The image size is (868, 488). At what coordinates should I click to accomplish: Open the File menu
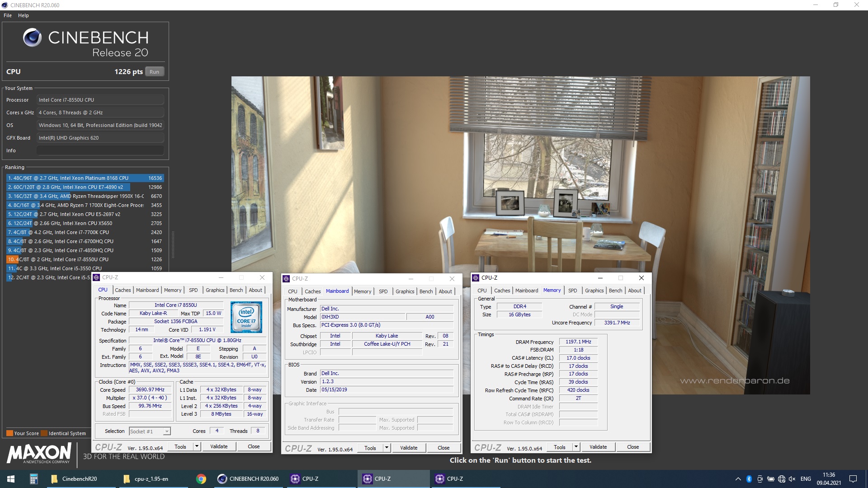(8, 15)
